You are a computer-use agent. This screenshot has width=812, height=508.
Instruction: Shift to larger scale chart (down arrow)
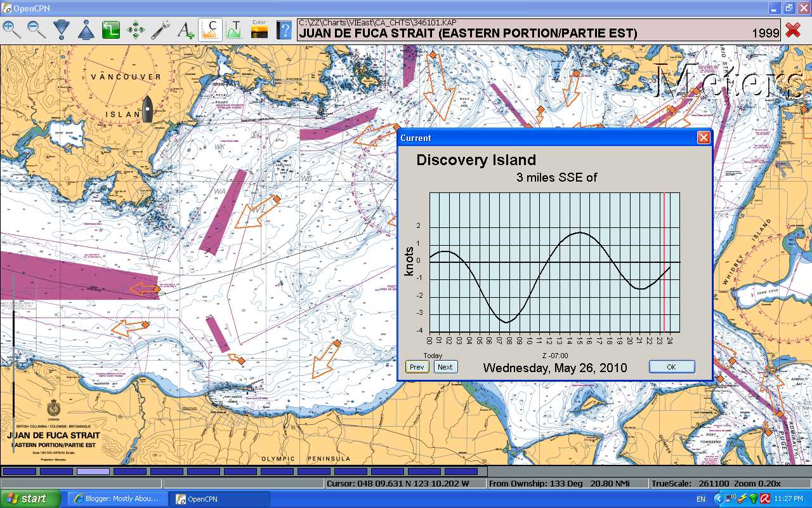click(x=61, y=30)
